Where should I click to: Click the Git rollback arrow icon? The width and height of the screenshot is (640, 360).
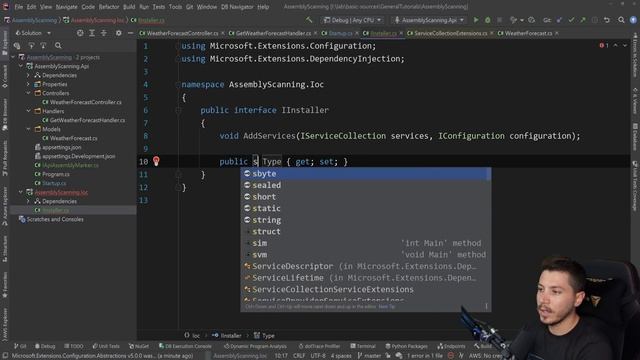[607, 20]
